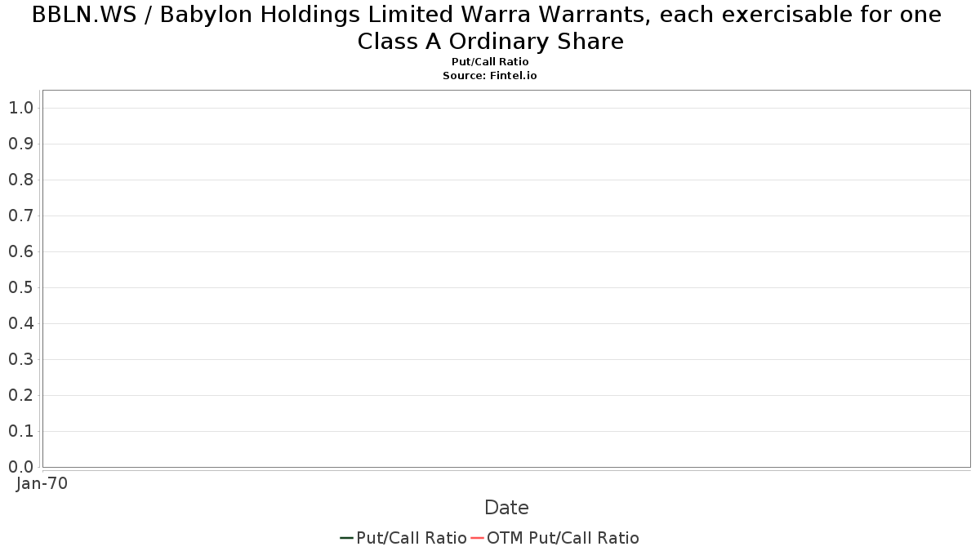This screenshot has height=551, width=980.
Task: Click the Source: Fintel.io text
Action: point(490,75)
